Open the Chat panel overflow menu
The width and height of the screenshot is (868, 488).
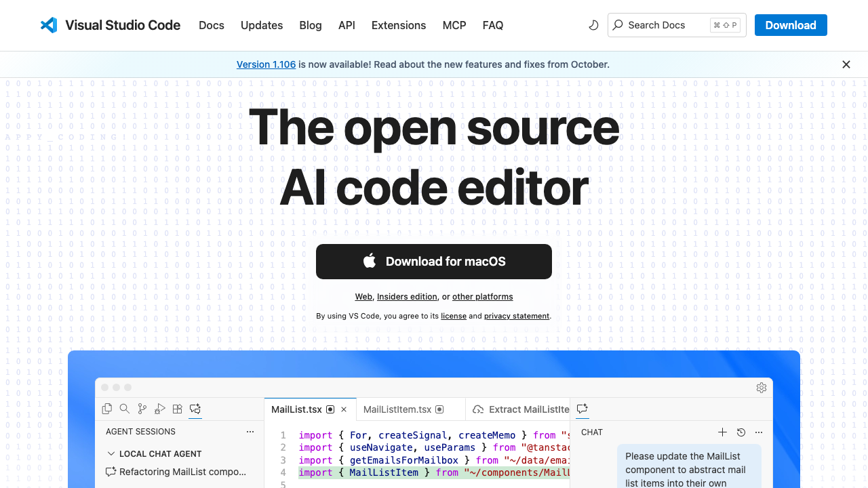[758, 432]
